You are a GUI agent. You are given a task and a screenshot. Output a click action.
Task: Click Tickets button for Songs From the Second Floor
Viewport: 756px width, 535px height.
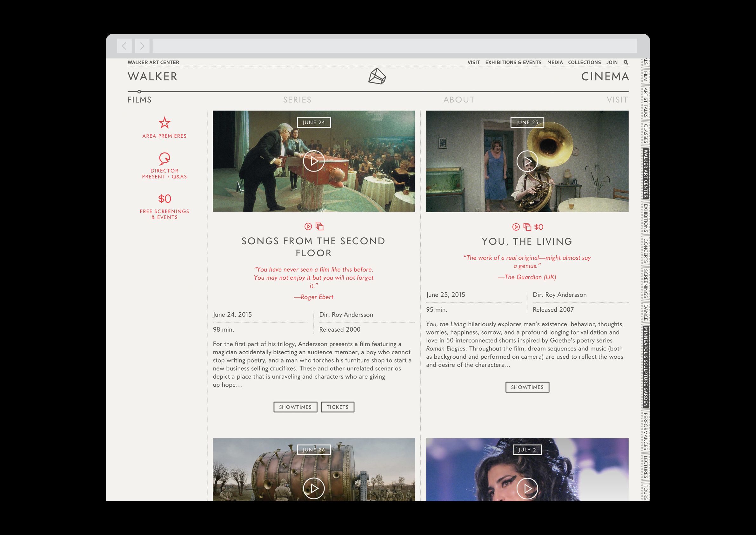click(338, 407)
